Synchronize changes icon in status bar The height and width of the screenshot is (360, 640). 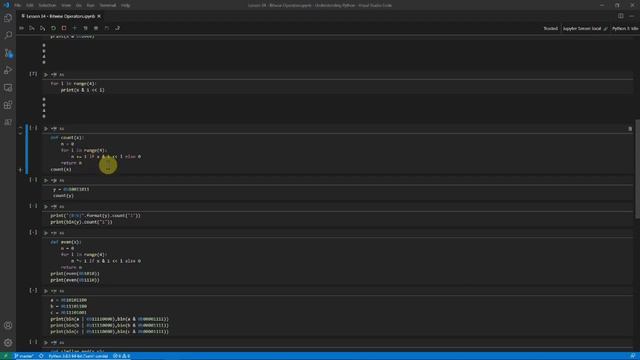point(41,356)
